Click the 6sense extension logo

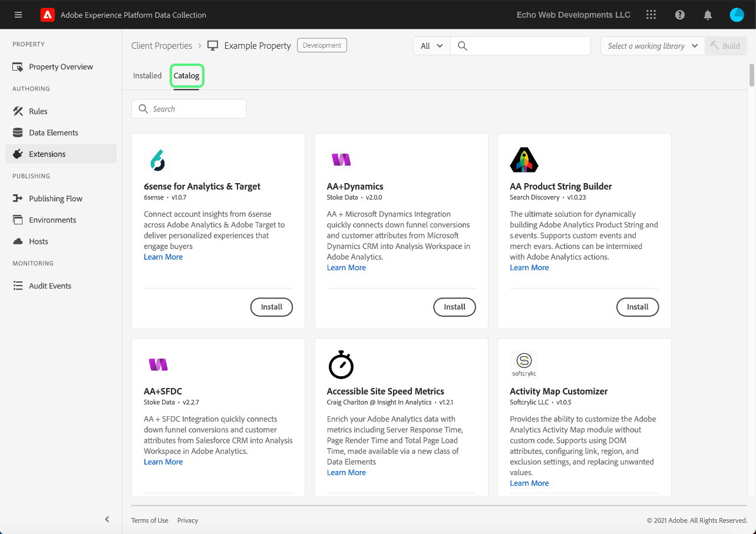coord(157,160)
